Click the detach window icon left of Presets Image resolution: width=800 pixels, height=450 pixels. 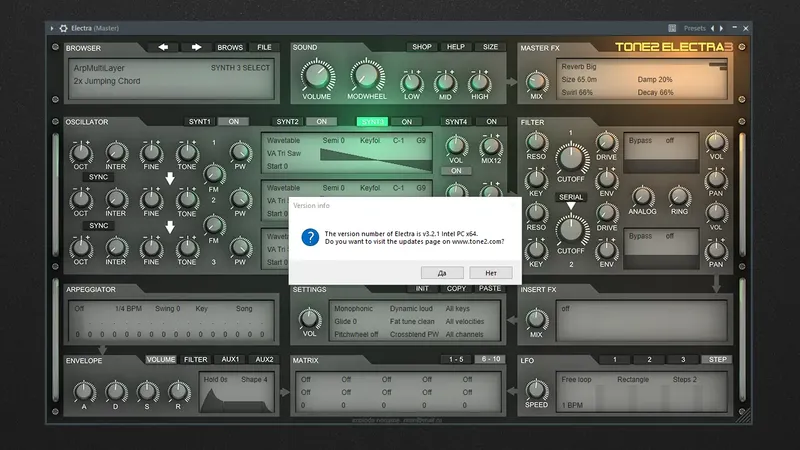pos(672,29)
